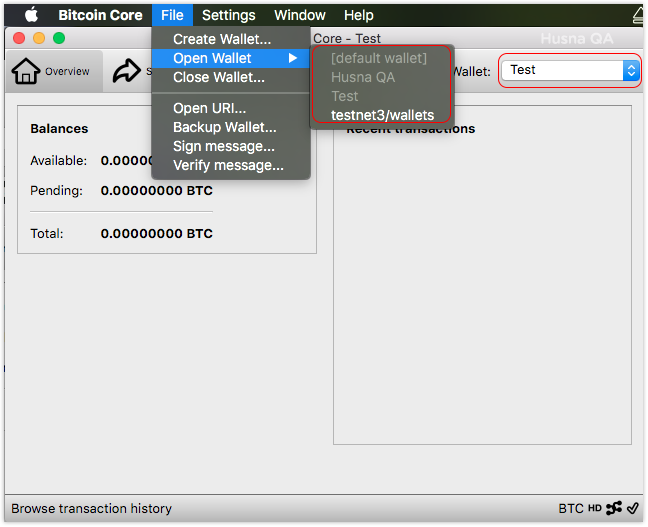This screenshot has width=648, height=527.
Task: Close the File menu in menu bar
Action: click(172, 15)
